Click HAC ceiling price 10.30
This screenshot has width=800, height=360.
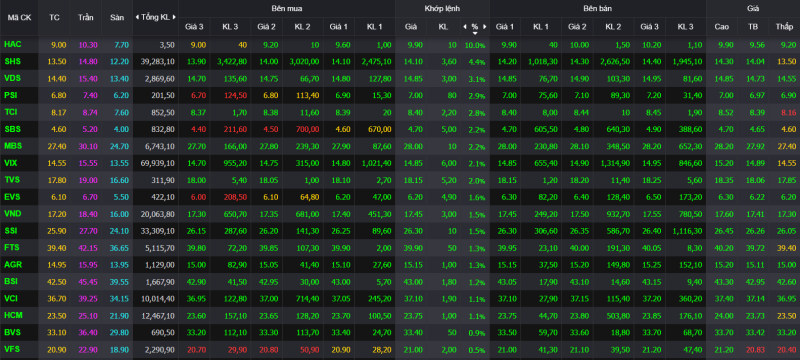pyautogui.click(x=87, y=45)
